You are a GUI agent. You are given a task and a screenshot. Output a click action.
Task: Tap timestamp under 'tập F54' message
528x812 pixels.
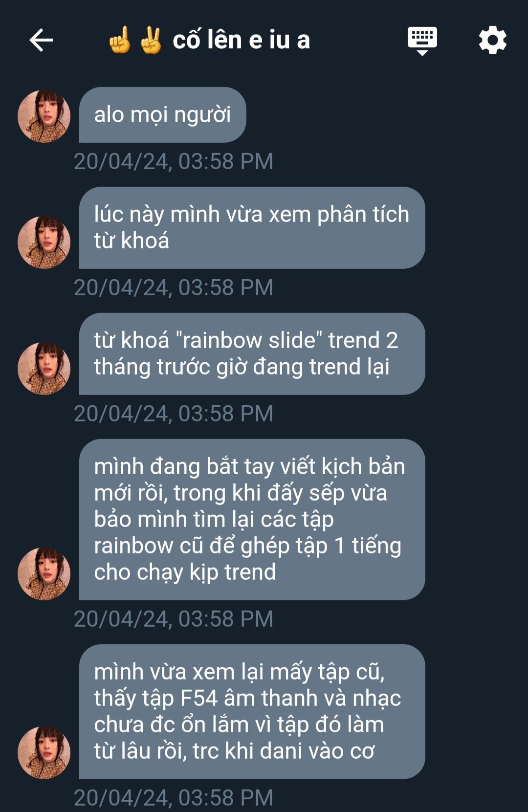(x=173, y=798)
